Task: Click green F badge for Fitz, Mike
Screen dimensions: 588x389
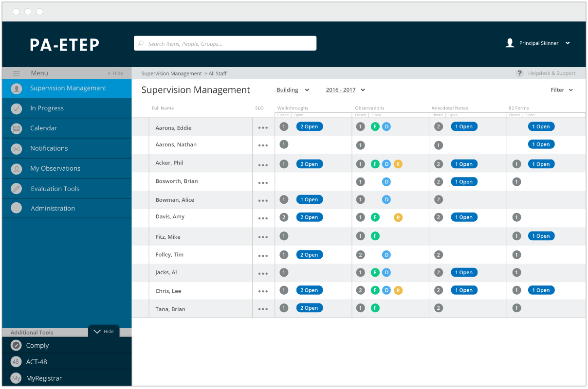Action: (x=375, y=236)
